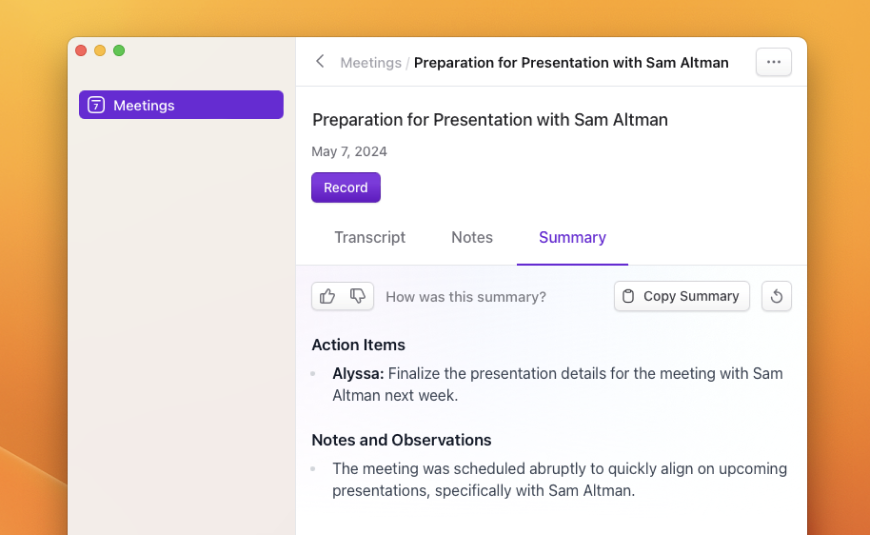Click the back chevron arrow
870x535 pixels.
(x=320, y=62)
